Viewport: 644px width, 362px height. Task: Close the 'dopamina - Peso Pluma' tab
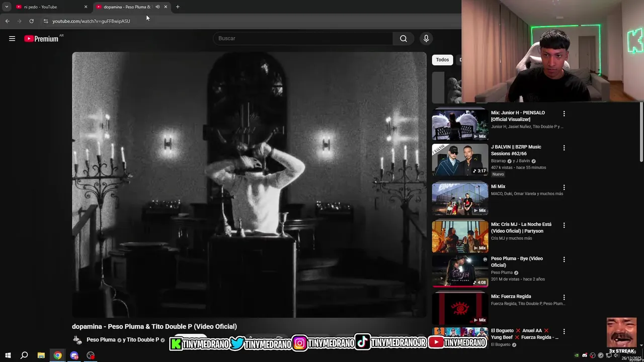[166, 7]
